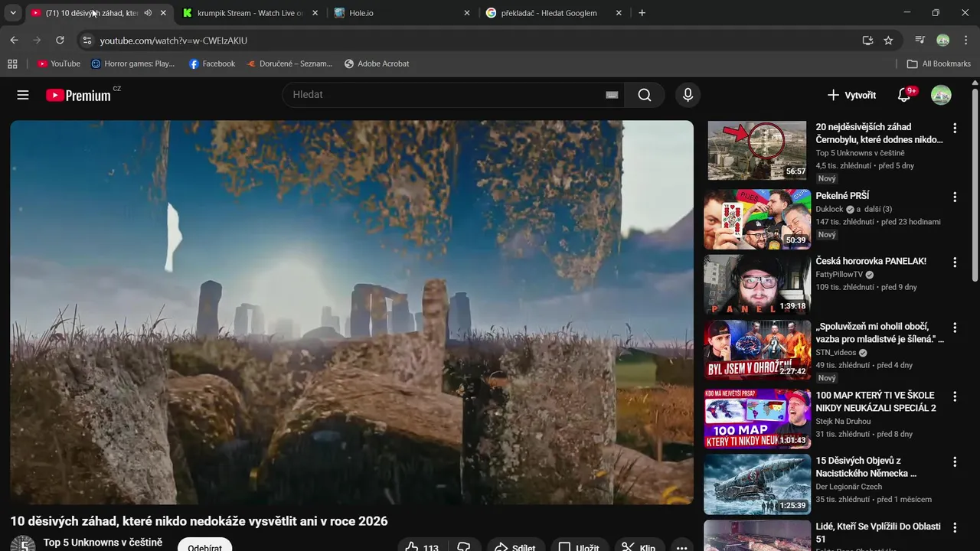Open YouTube account avatar menu
Image resolution: width=980 pixels, height=551 pixels.
click(x=941, y=95)
